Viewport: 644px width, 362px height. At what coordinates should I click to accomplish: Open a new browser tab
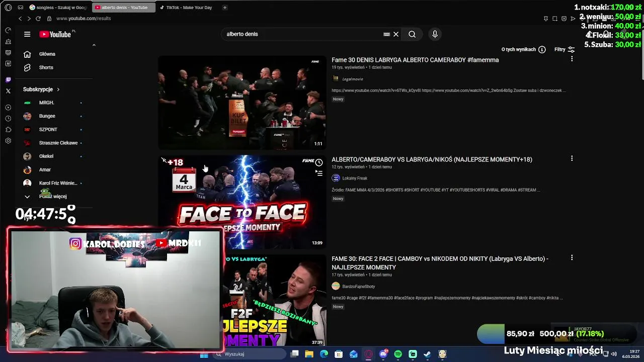224,8
